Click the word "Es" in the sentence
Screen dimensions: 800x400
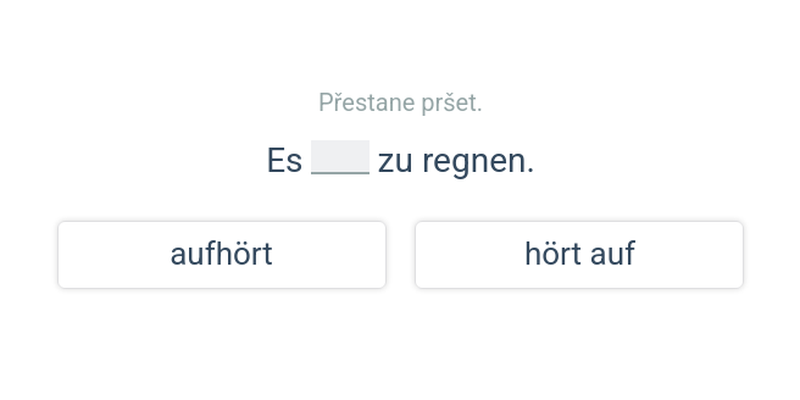coord(284,161)
